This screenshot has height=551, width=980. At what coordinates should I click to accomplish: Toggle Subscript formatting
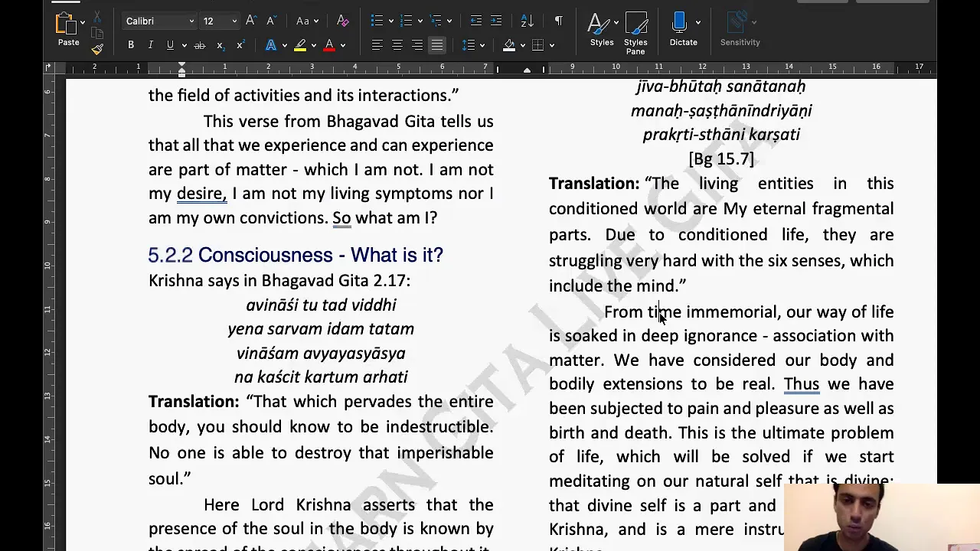220,46
